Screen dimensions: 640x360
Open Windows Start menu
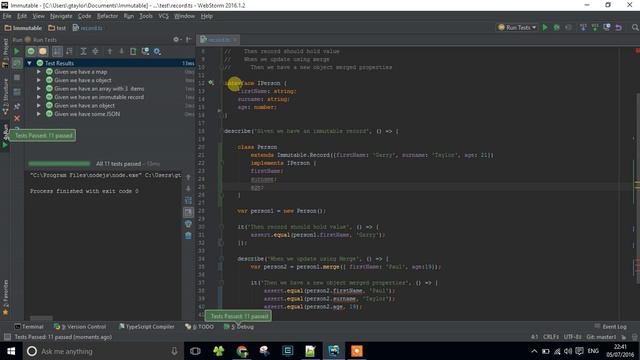tap(11, 351)
